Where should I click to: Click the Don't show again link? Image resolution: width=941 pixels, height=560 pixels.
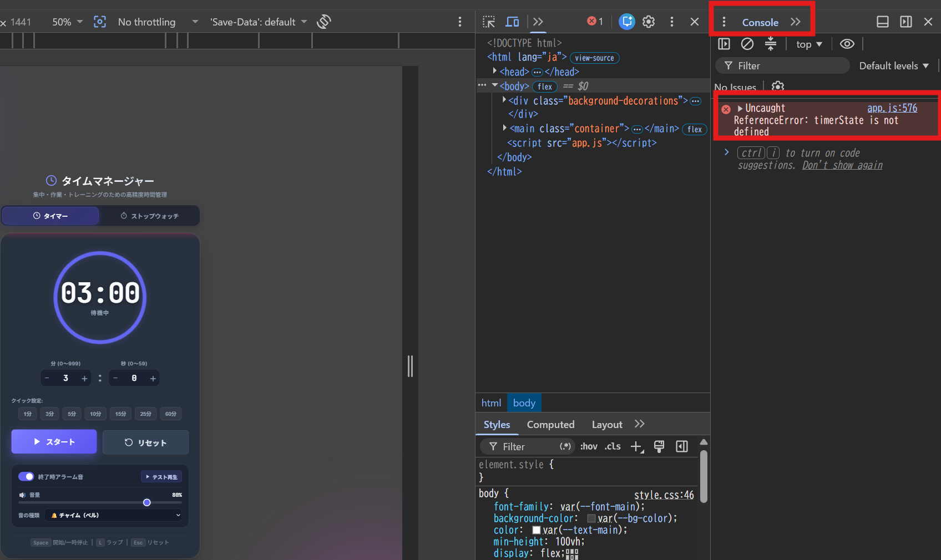(842, 165)
